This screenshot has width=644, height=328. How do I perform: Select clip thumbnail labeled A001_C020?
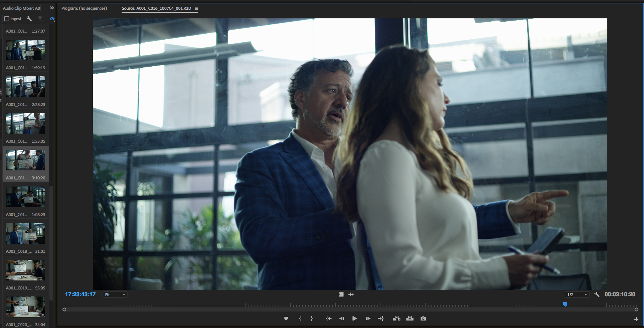[x=25, y=307]
